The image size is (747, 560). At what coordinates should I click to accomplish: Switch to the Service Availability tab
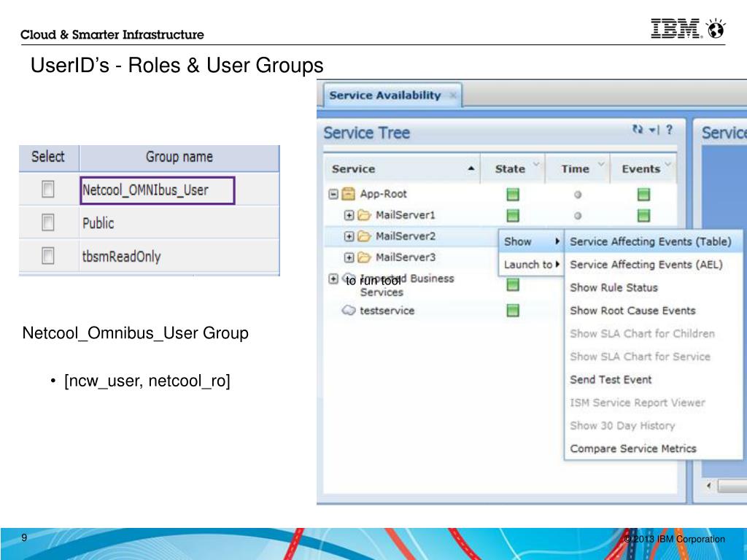(x=385, y=96)
